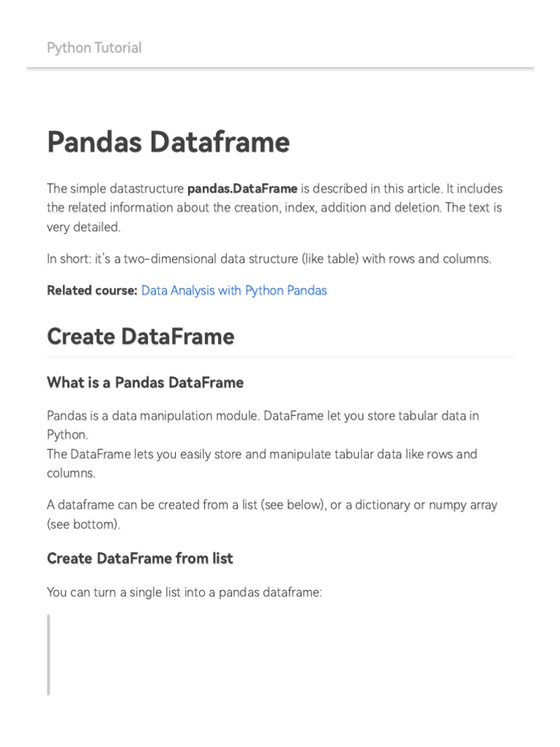Screen dimensions: 560x747
Task: Click the Pandas Dataframe page title
Action: click(x=168, y=142)
